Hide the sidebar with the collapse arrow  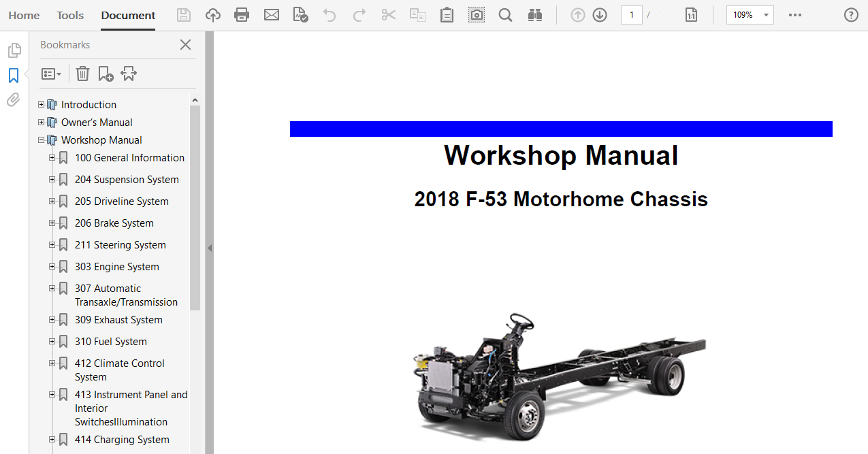(210, 248)
